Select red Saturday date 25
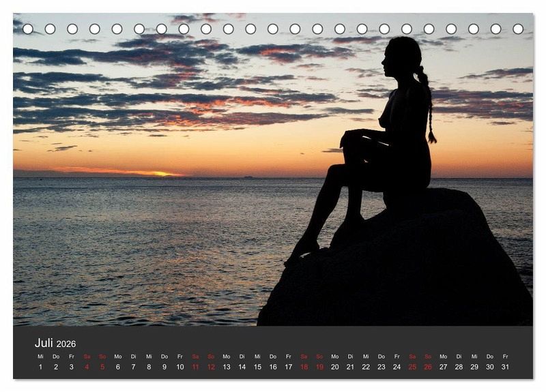This screenshot has width=546, height=392. coord(412,367)
